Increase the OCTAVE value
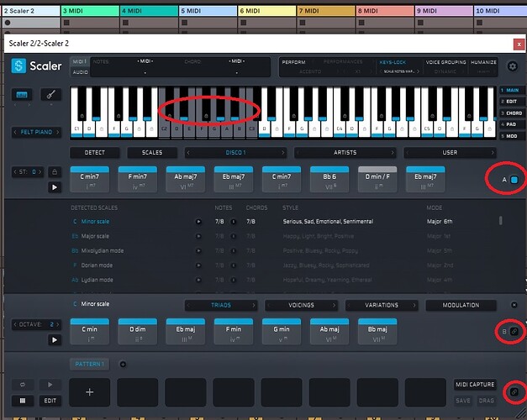The image size is (527, 420). click(58, 324)
